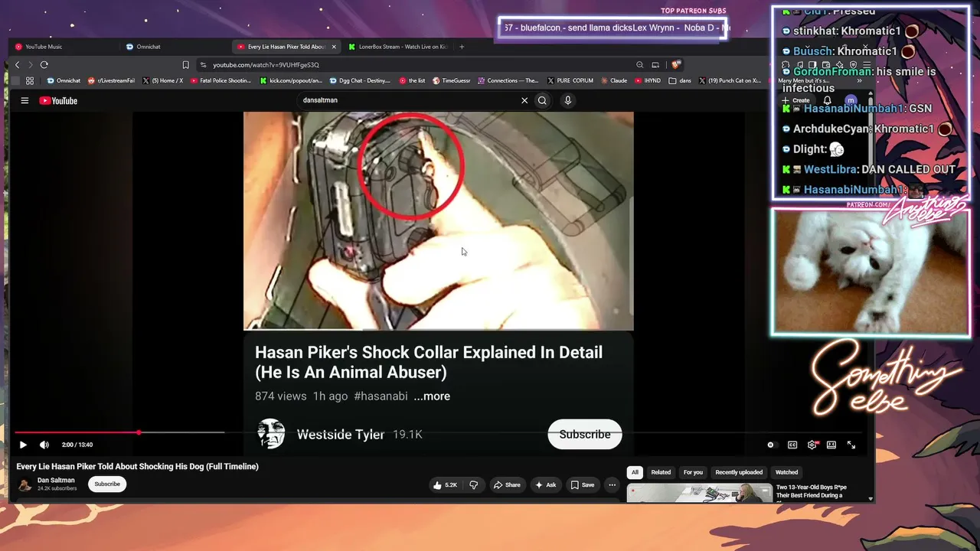Viewport: 980px width, 551px height.
Task: Select the All filter chip
Action: (x=635, y=472)
